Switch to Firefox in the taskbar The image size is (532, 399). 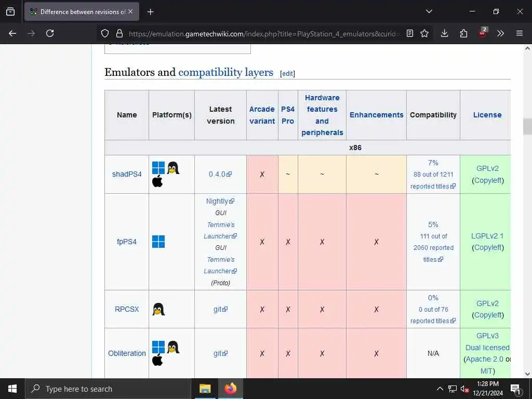point(230,389)
